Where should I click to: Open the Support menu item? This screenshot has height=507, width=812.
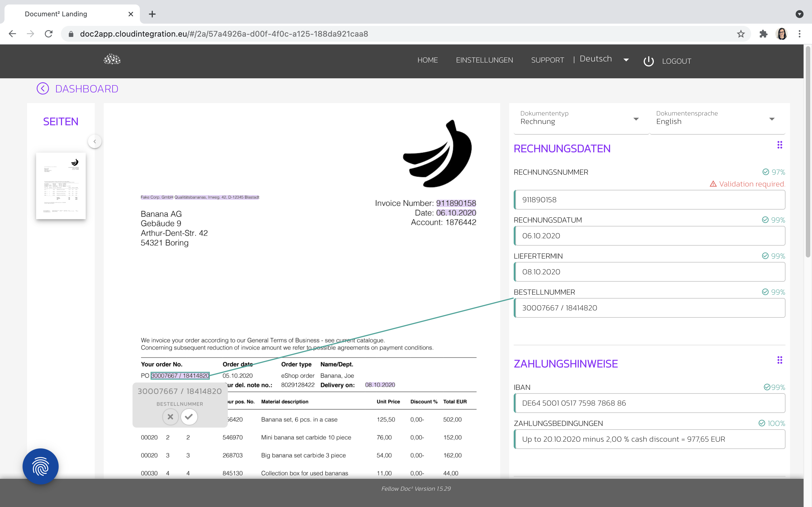pos(547,60)
